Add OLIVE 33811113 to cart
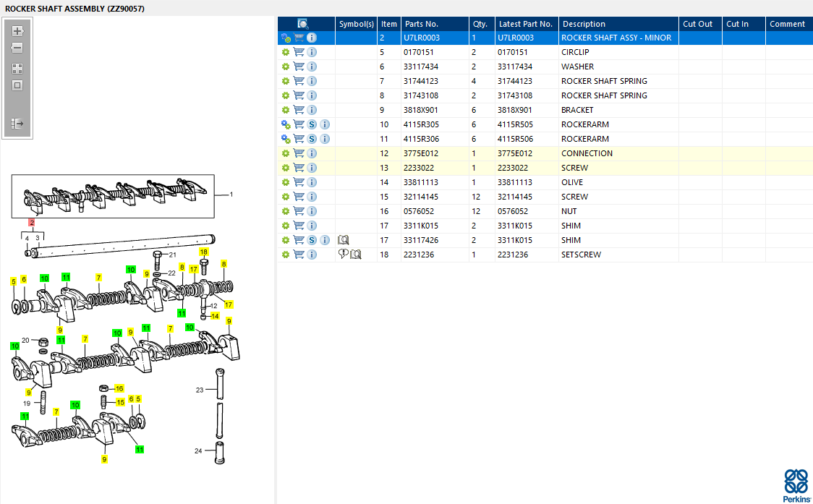Image resolution: width=813 pixels, height=504 pixels. pos(299,182)
